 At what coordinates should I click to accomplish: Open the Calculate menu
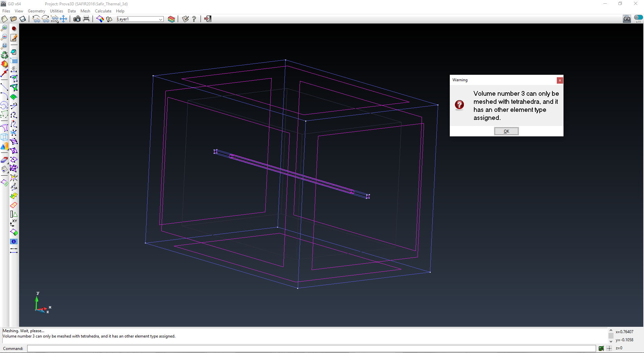point(103,11)
